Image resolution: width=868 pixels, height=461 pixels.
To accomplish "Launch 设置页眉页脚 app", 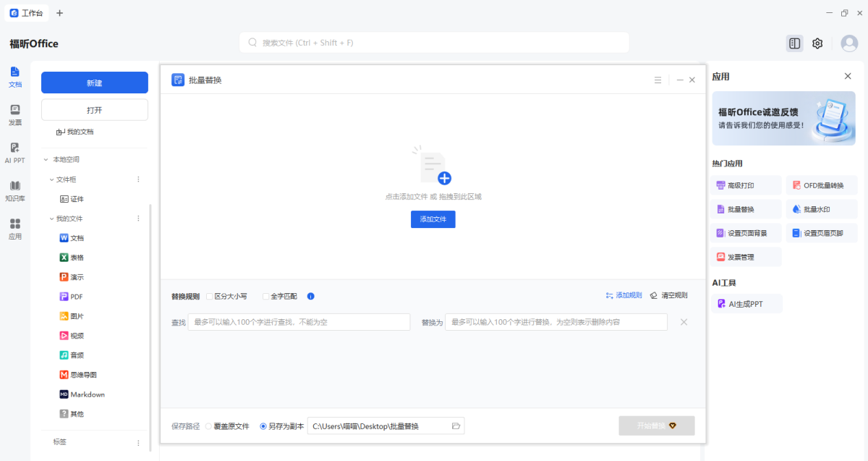I will click(x=822, y=233).
